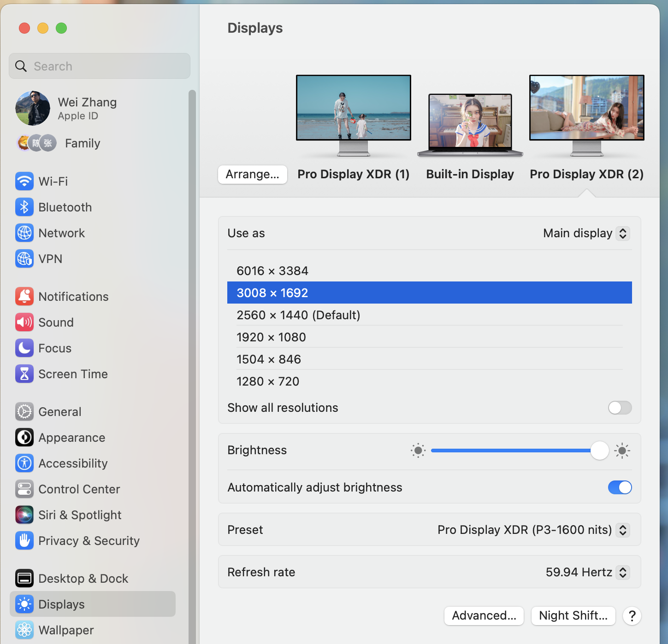Click the VPN icon in sidebar

point(24,259)
